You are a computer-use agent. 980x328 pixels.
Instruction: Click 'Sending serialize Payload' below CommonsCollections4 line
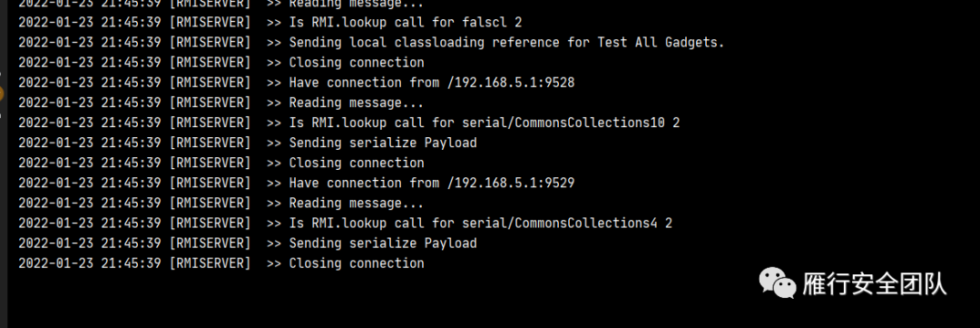[383, 243]
